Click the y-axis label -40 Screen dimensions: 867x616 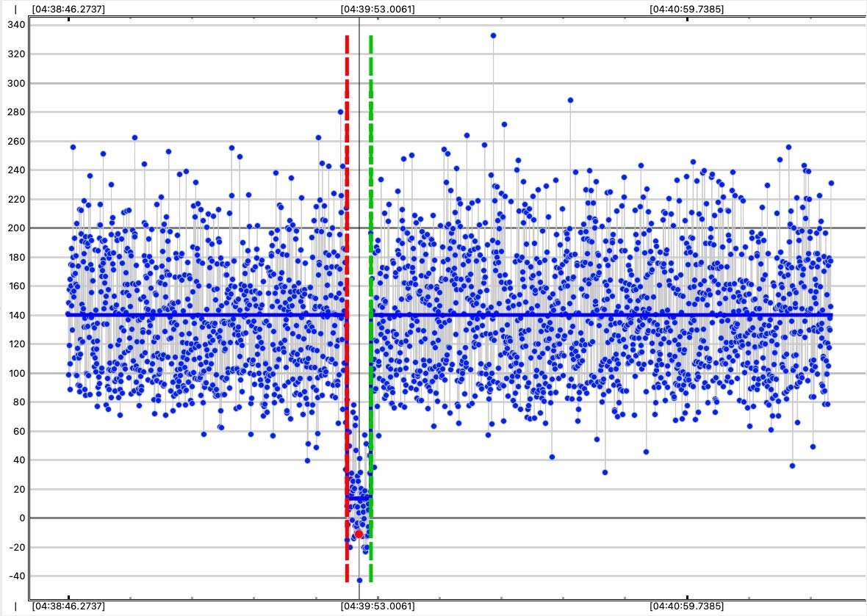[17, 576]
